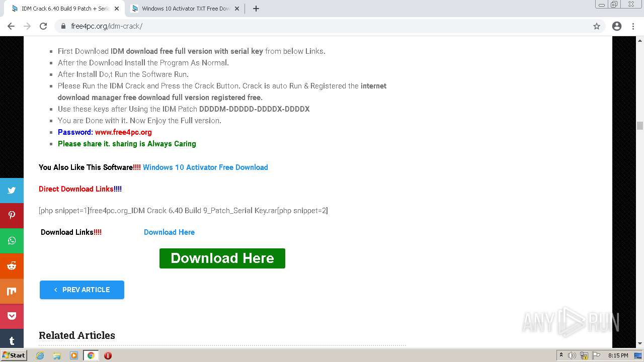Viewport: 644px width, 362px height.
Task: Click serial key DDDDM-DDDDD-DDDDX-DDDDX text
Action: pyautogui.click(x=254, y=109)
